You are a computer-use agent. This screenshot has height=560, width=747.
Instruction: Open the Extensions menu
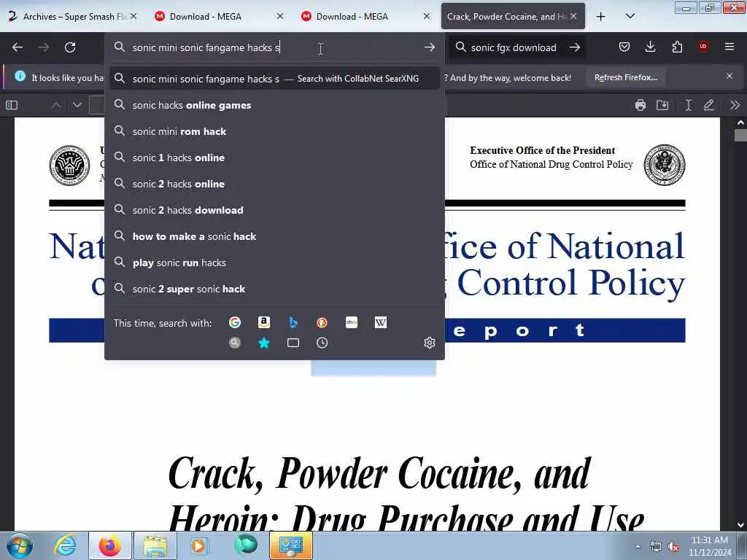[677, 47]
